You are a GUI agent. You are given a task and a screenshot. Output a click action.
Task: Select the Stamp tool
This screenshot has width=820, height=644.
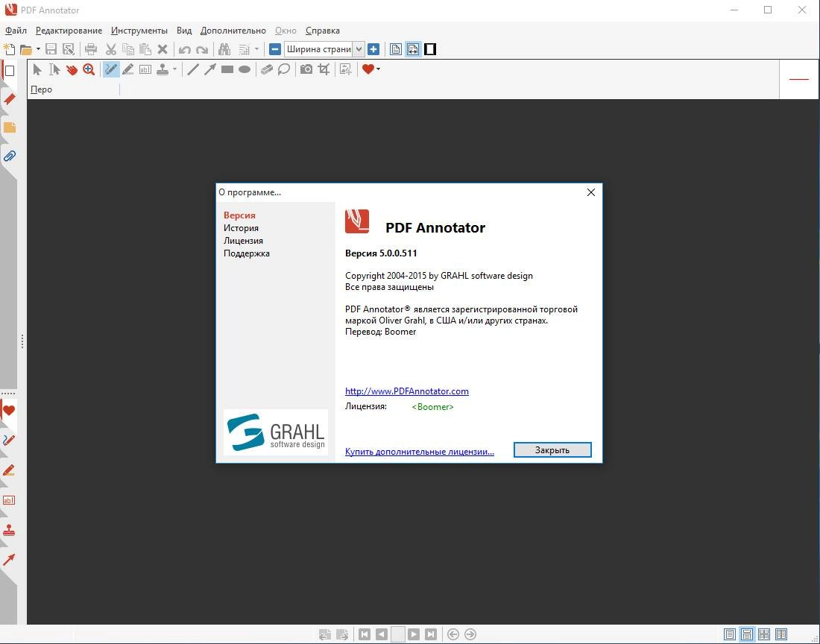coord(163,69)
